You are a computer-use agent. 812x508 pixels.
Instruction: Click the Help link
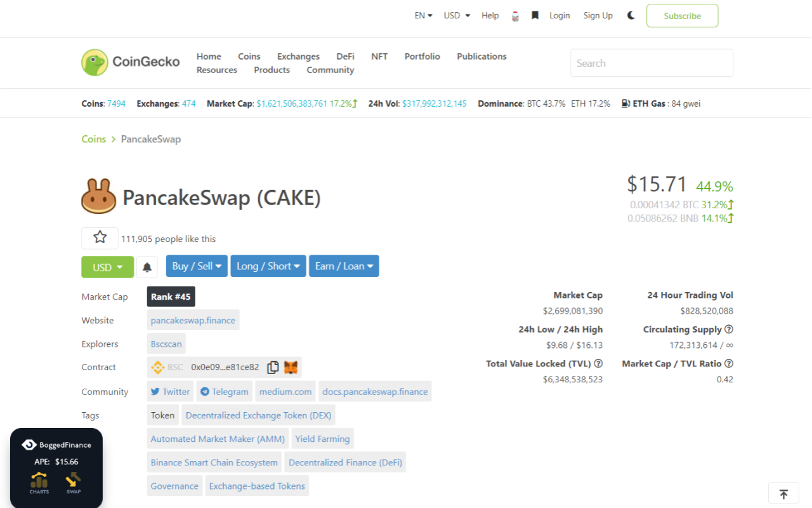[x=490, y=15]
